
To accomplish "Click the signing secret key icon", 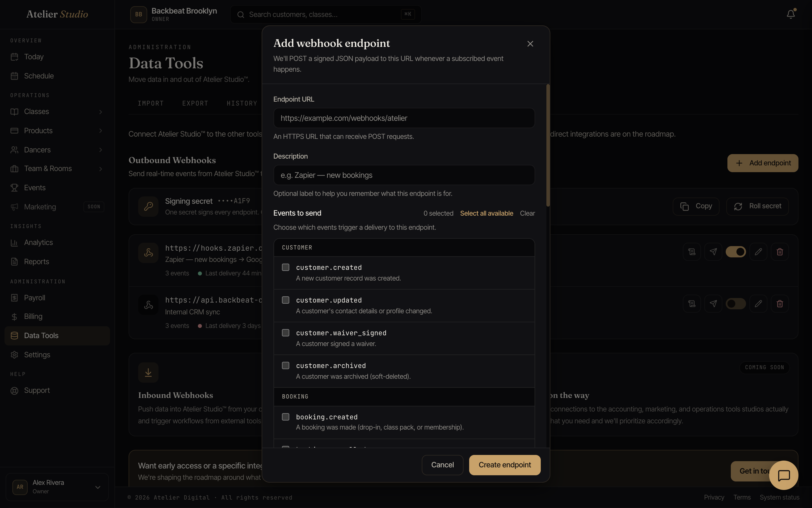I will pos(148,206).
